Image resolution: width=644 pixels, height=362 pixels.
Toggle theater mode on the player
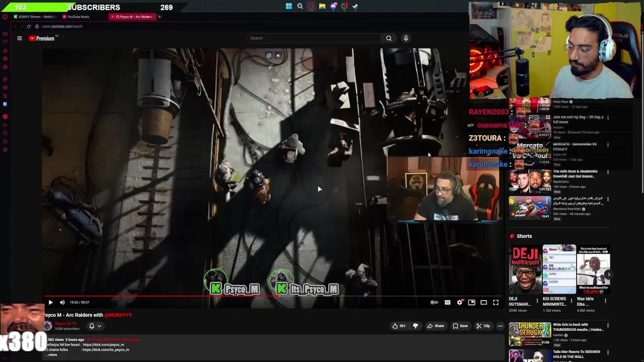pos(484,302)
